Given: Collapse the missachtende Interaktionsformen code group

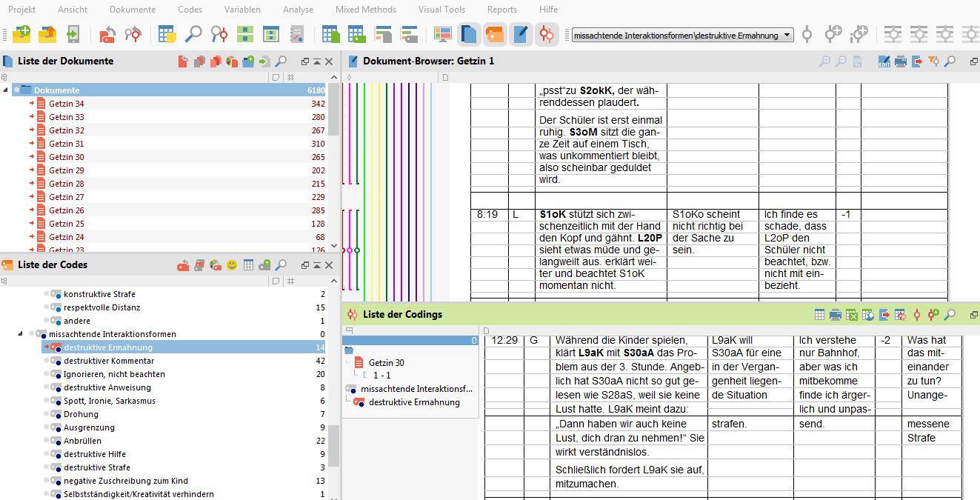Looking at the screenshot, I should pos(21,334).
